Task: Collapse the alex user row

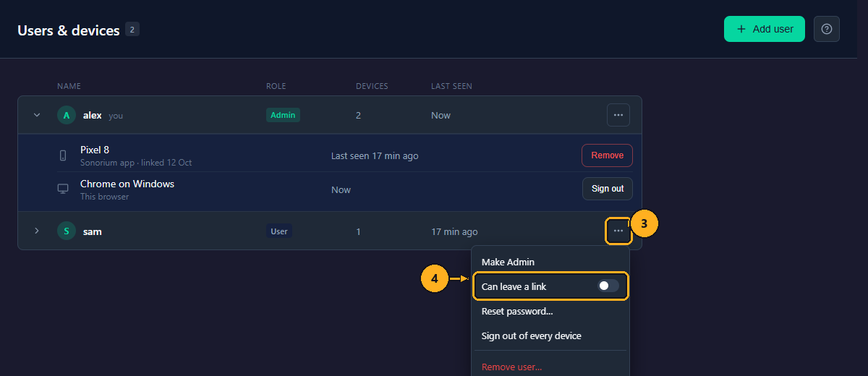Action: (x=37, y=116)
